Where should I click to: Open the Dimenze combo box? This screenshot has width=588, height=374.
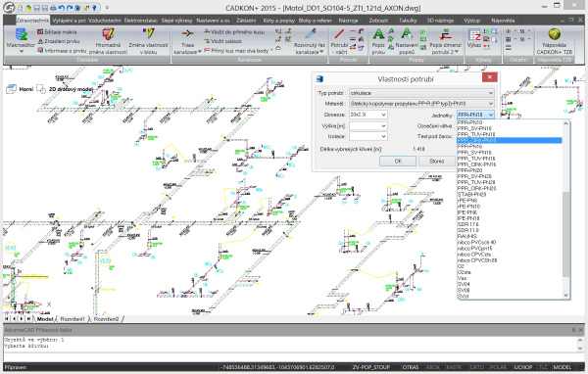(x=367, y=115)
